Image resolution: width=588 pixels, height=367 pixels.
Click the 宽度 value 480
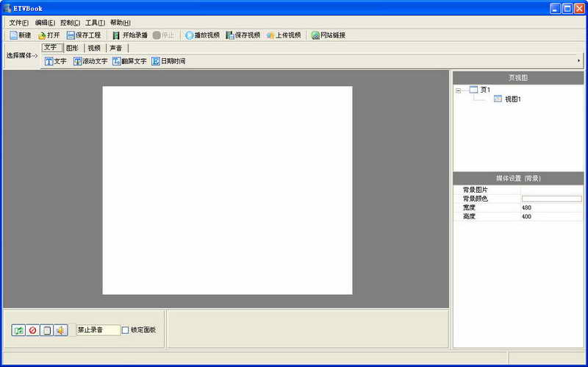click(x=552, y=207)
